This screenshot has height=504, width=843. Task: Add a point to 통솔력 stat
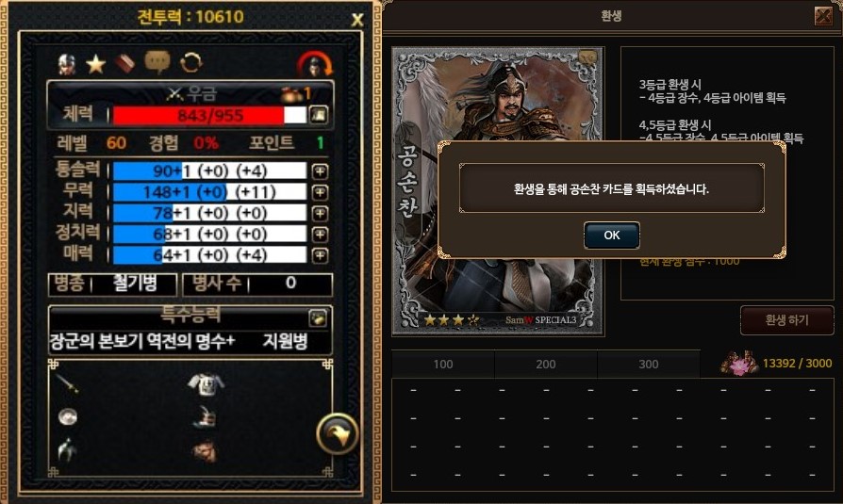coord(320,171)
